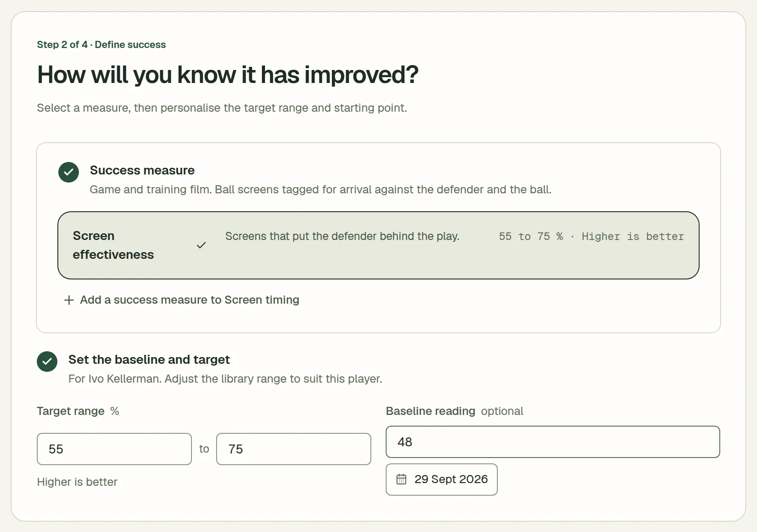Screen dimensions: 757x532
Task: Click the "Select a measure, then personalise" subtitle
Action: tap(222, 108)
